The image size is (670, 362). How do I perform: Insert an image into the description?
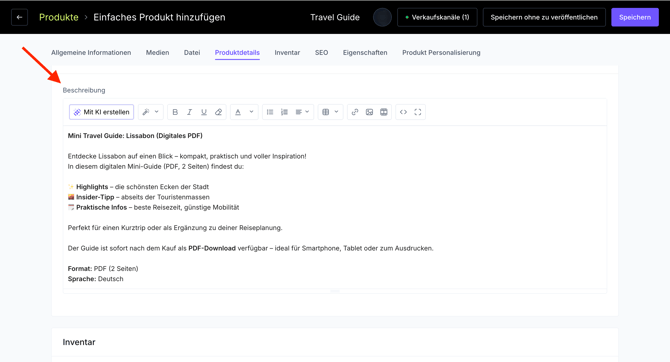coord(369,112)
